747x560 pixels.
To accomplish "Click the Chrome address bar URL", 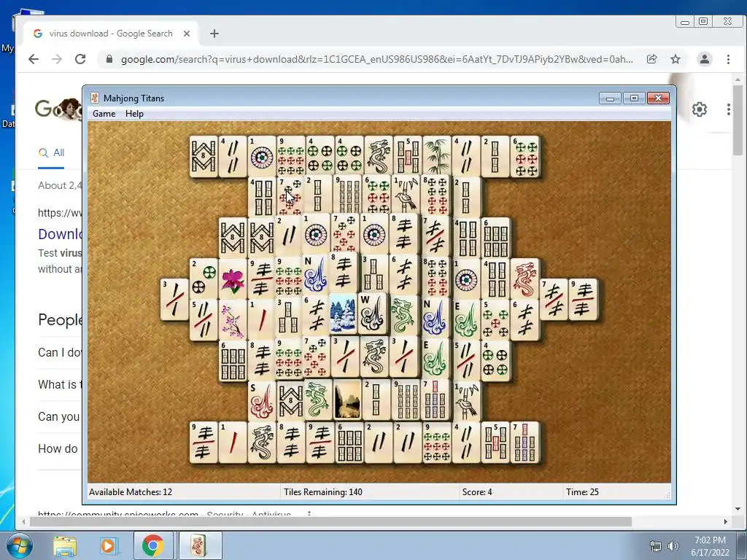I will 376,59.
